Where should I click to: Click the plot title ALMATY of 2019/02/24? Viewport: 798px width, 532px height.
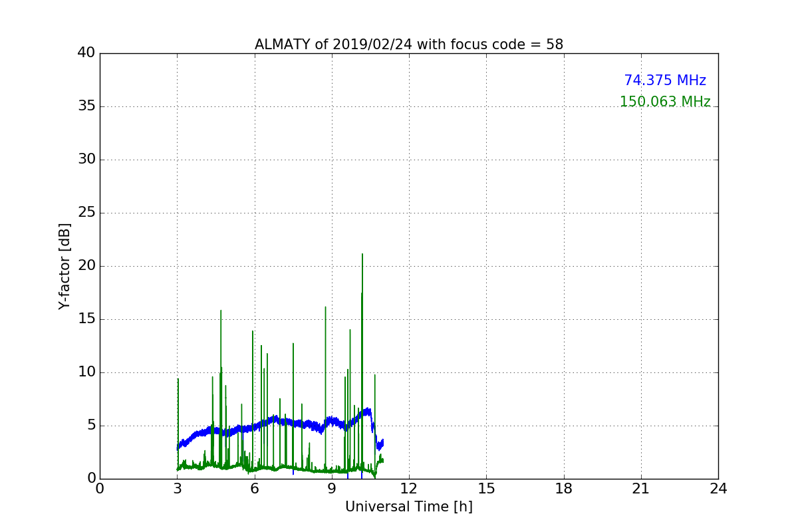[409, 45]
